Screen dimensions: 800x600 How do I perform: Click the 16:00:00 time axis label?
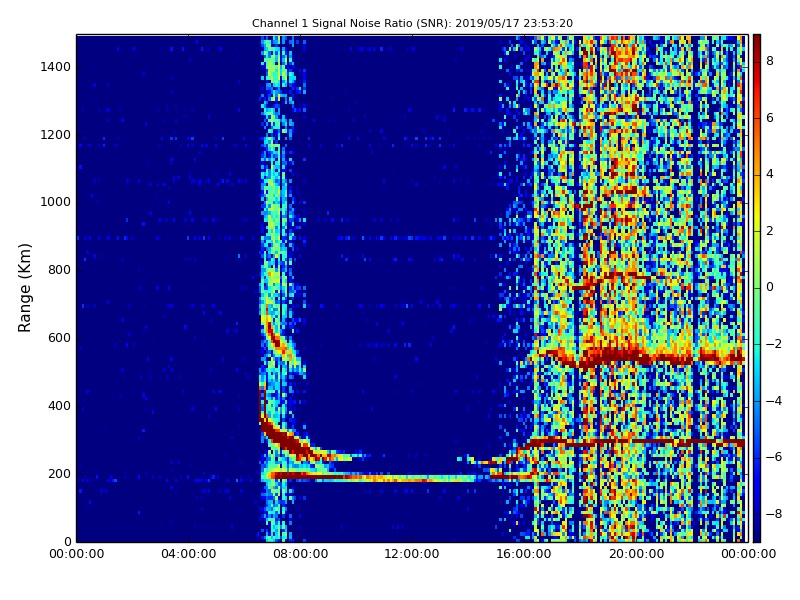524,554
